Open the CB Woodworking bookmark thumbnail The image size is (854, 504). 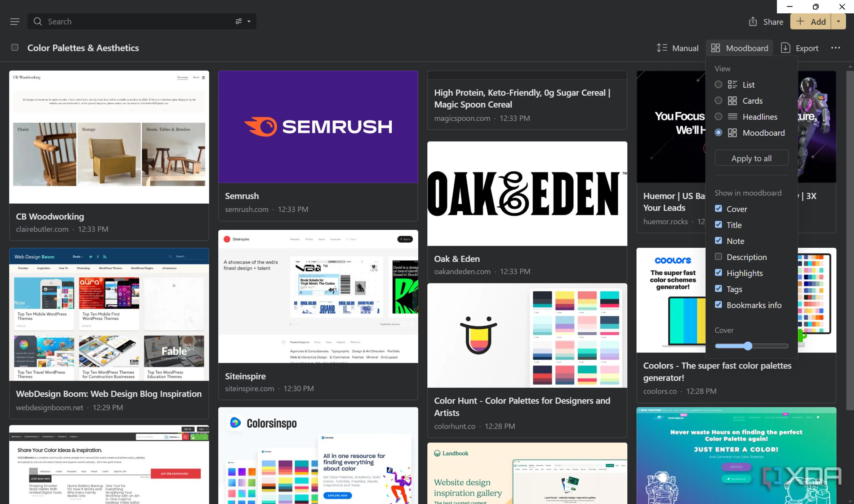(109, 137)
